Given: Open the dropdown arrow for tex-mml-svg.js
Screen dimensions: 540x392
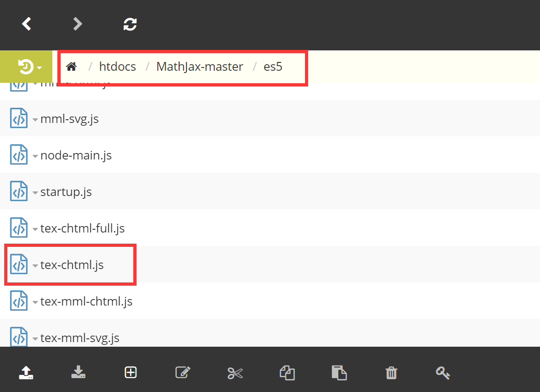Looking at the screenshot, I should (35, 339).
